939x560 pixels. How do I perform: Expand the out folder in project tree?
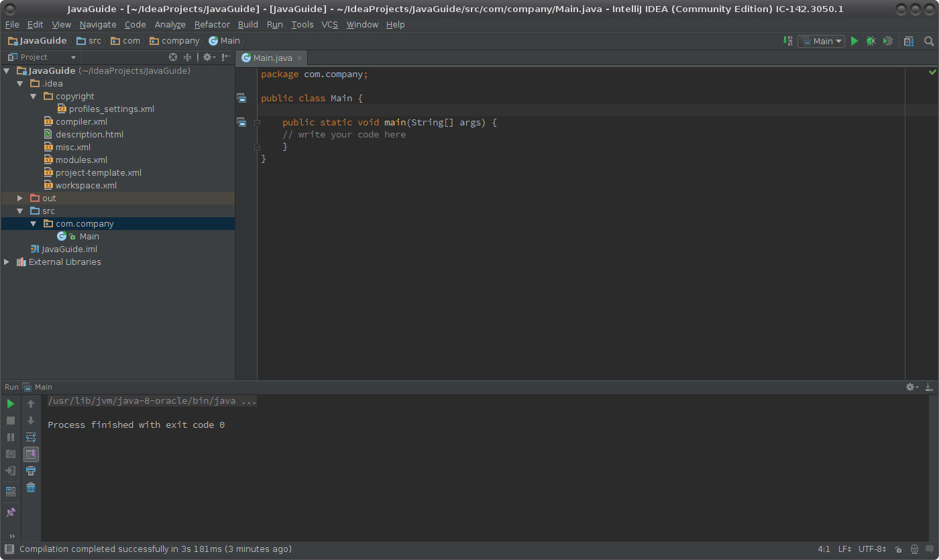[x=20, y=199]
